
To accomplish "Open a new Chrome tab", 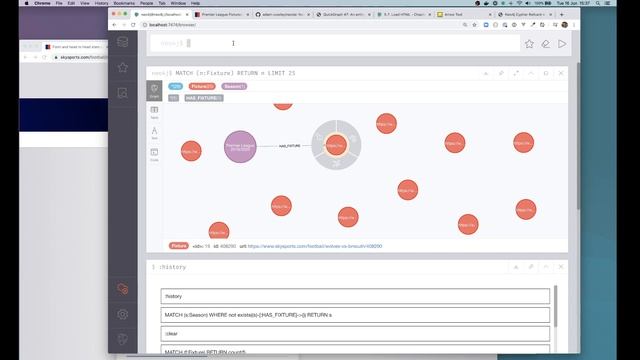I will click(x=562, y=14).
